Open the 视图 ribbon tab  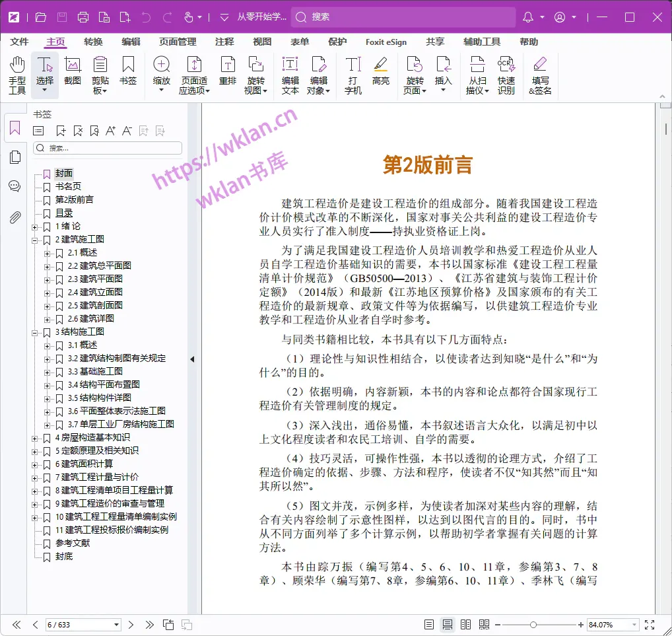coord(262,42)
